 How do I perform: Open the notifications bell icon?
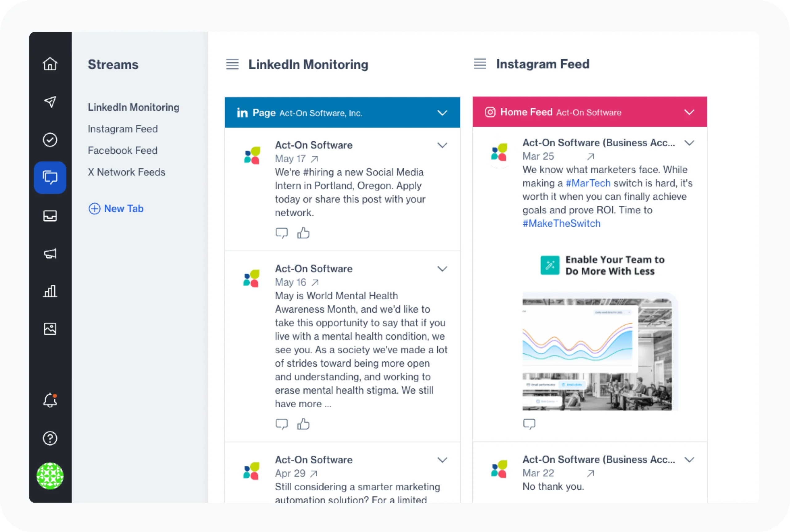tap(50, 400)
